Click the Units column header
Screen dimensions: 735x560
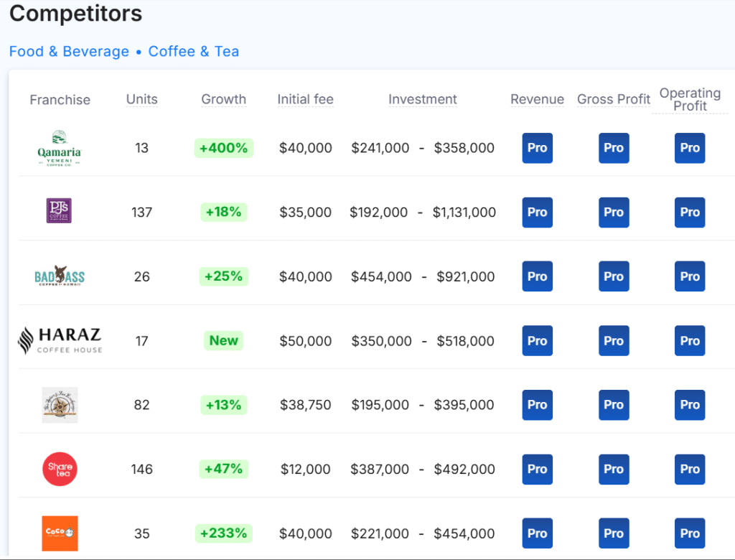click(x=142, y=99)
